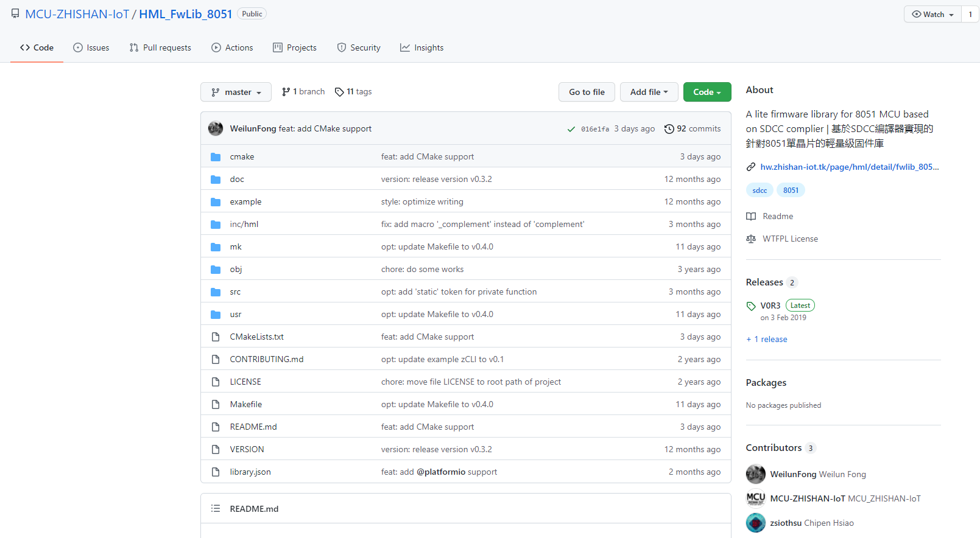
Task: Click the mk folder icon
Action: [x=216, y=247]
